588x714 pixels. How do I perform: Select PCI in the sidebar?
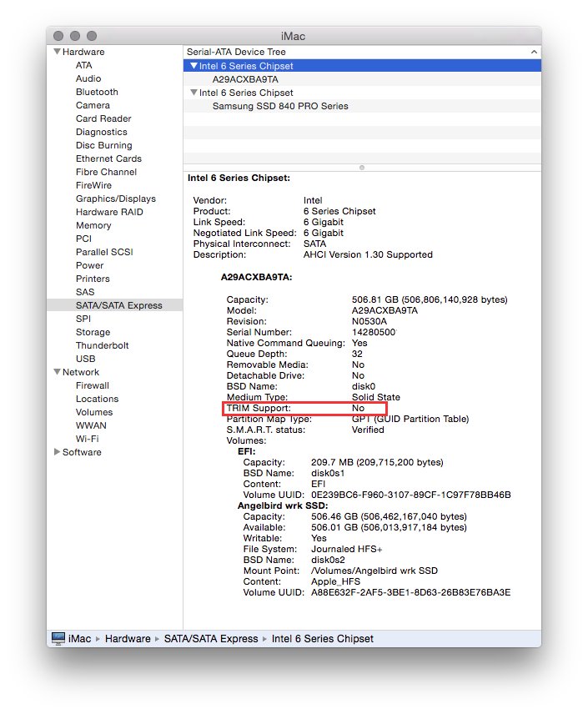coord(83,239)
